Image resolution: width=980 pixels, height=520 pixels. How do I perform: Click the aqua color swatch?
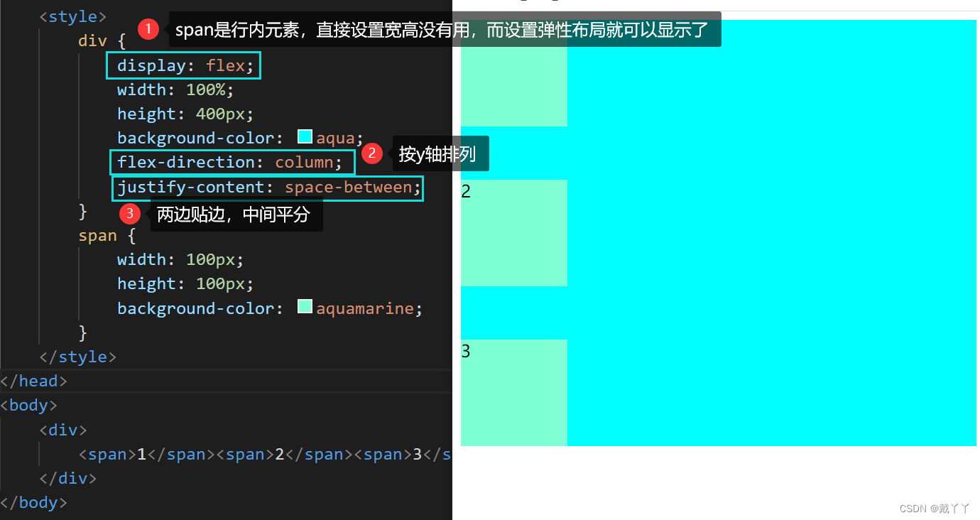click(x=305, y=136)
